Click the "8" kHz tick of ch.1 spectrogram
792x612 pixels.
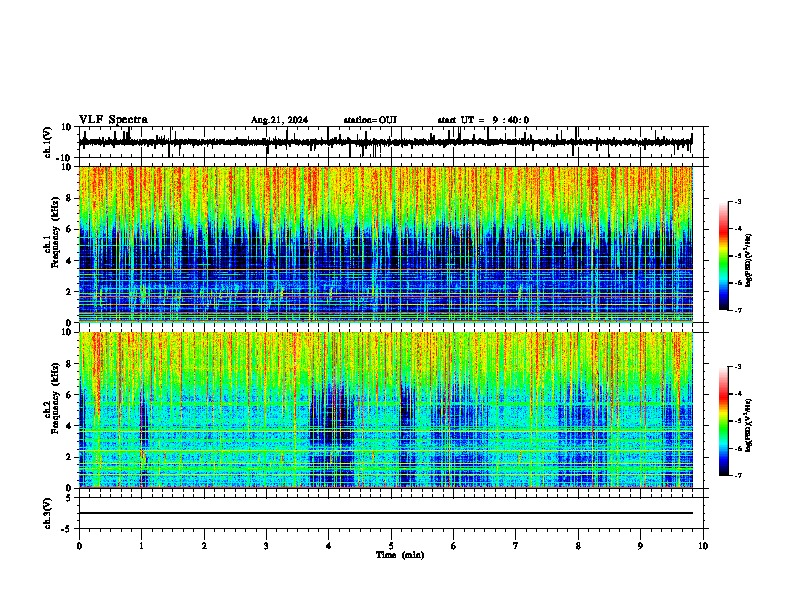point(69,198)
